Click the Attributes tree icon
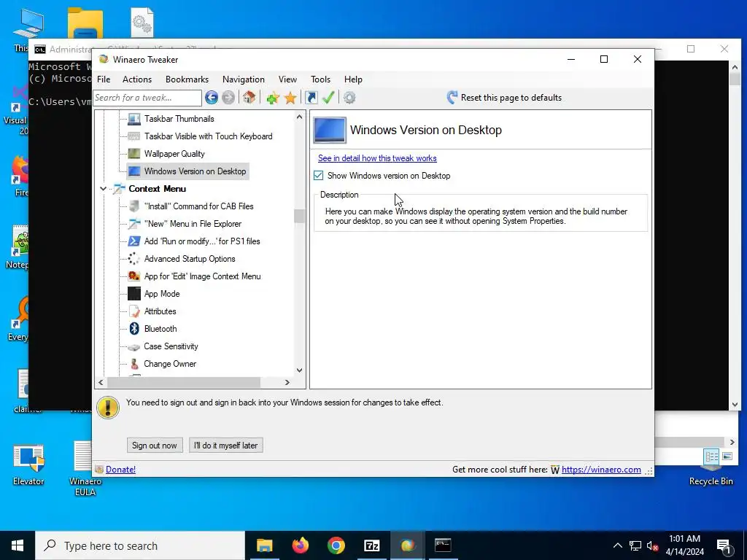 (134, 311)
